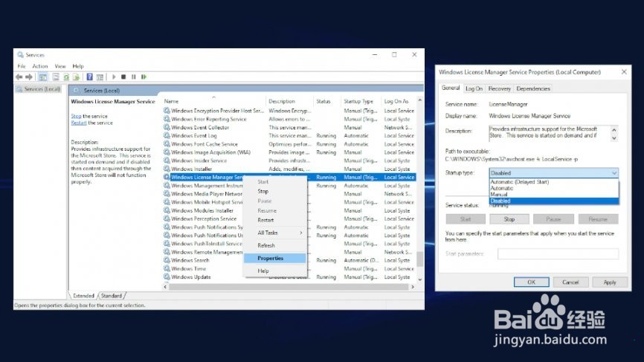Stop service via toolbar stop icon
Screen dimensions: 644x362
[123, 77]
